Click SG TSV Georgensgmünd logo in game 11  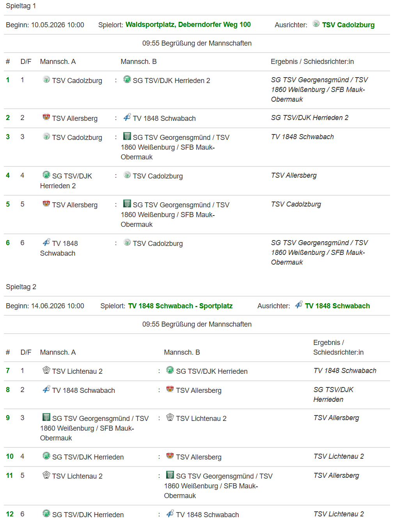click(x=170, y=475)
